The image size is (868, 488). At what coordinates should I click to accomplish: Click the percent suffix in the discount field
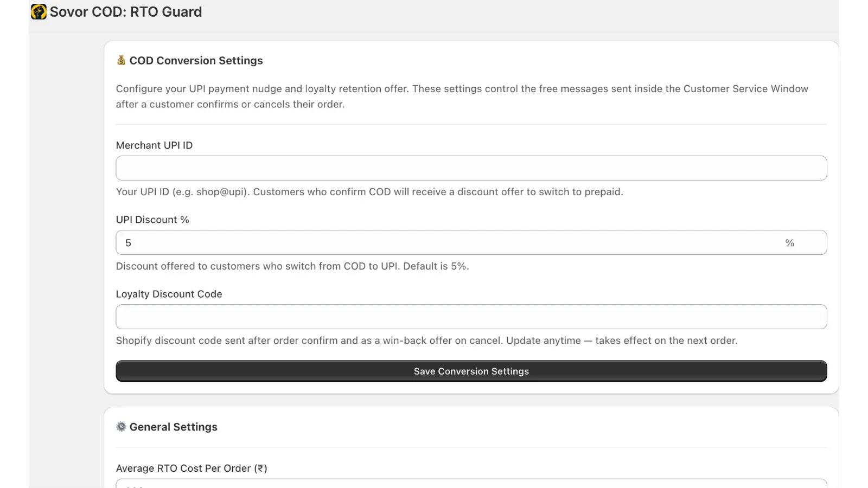(x=789, y=243)
